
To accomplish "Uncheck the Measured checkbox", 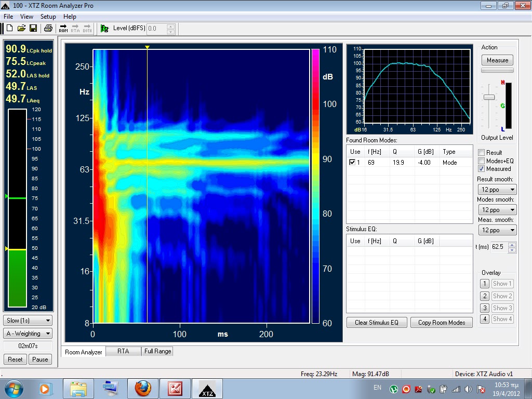I will click(x=482, y=169).
